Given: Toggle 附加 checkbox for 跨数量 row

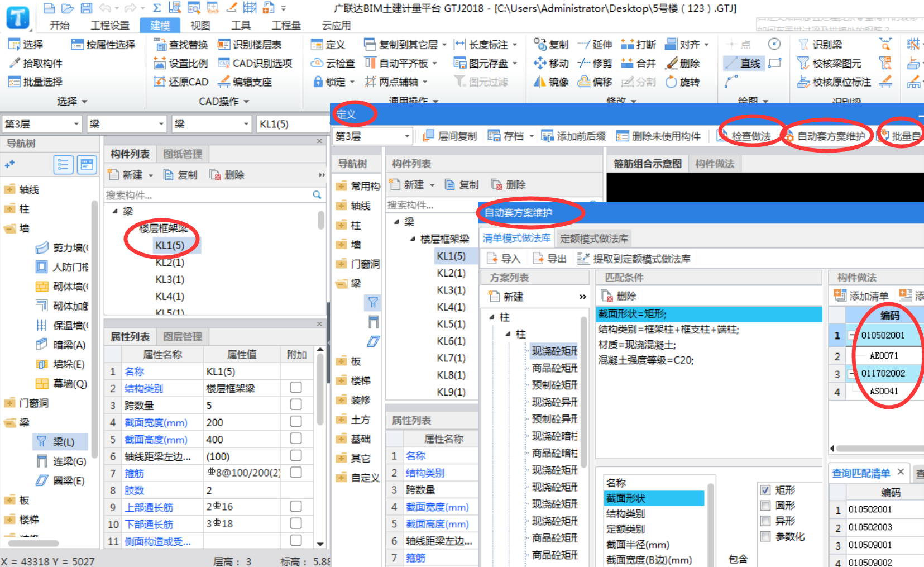Looking at the screenshot, I should pos(296,404).
